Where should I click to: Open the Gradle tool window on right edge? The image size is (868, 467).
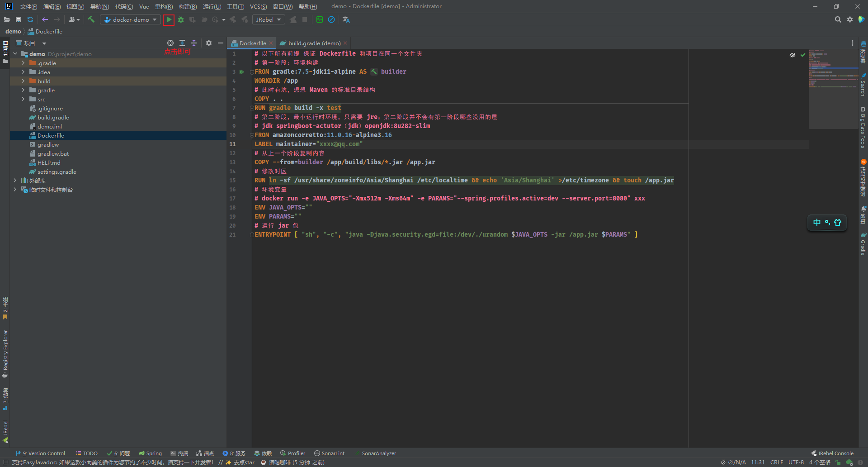coord(863,244)
